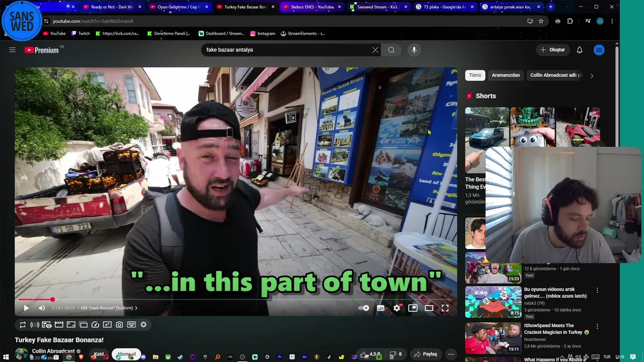Viewport: 644px width, 362px height.
Task: Expand the Old Town Bazaar chapter chevron
Action: pos(136,308)
